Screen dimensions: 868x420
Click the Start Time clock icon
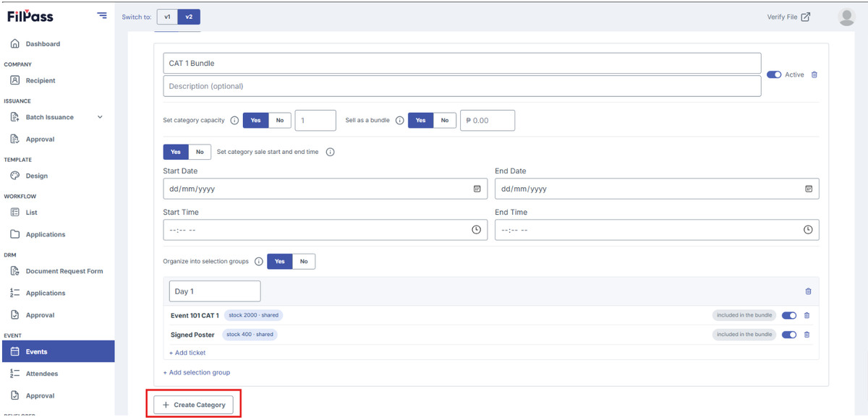477,230
